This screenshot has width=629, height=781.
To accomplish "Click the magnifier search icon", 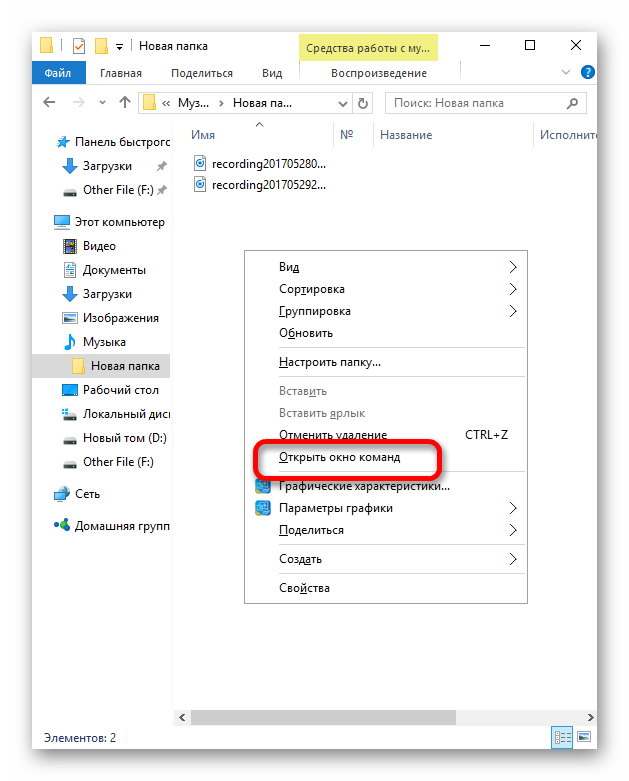I will [x=573, y=103].
